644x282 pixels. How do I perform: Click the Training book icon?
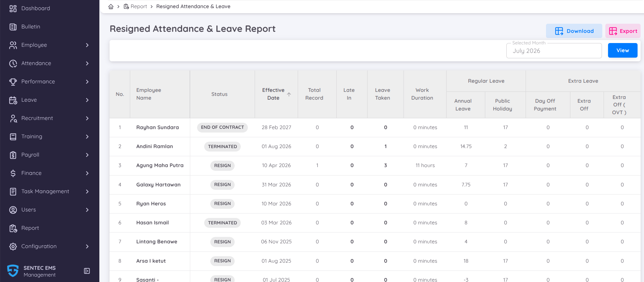[13, 137]
